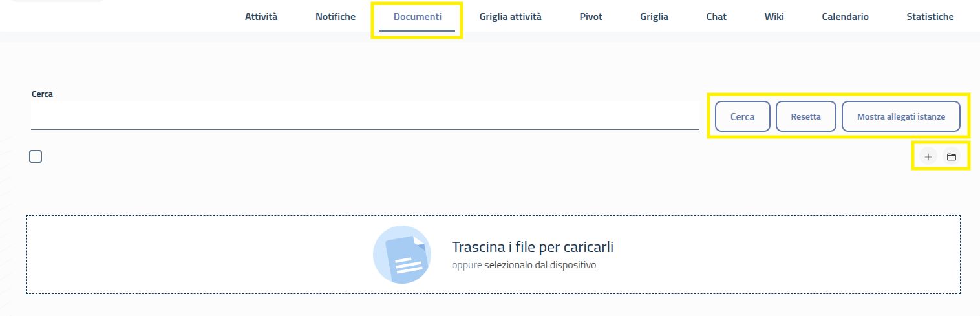Switch to the Notifiche tab
Image resolution: width=980 pixels, height=316 pixels.
click(336, 17)
